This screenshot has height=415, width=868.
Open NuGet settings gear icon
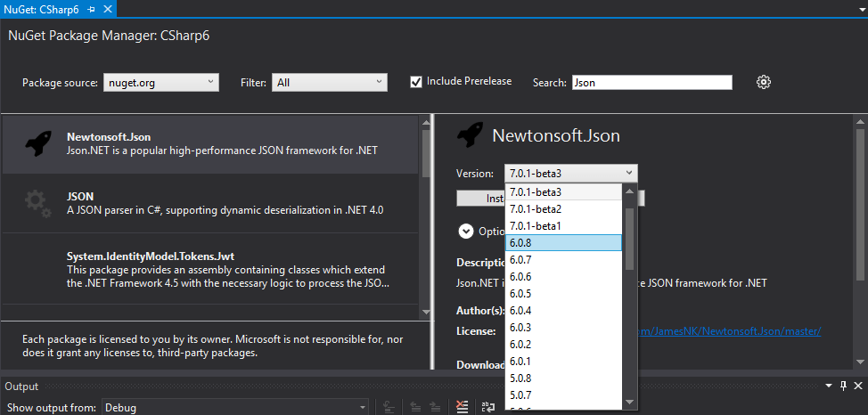coord(764,83)
